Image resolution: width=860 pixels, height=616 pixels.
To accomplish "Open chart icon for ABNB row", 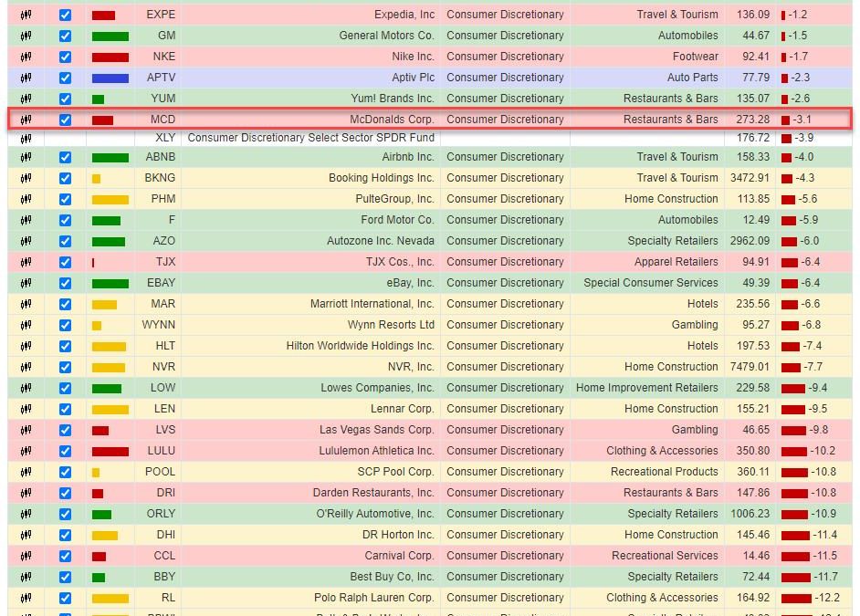I will [x=26, y=157].
